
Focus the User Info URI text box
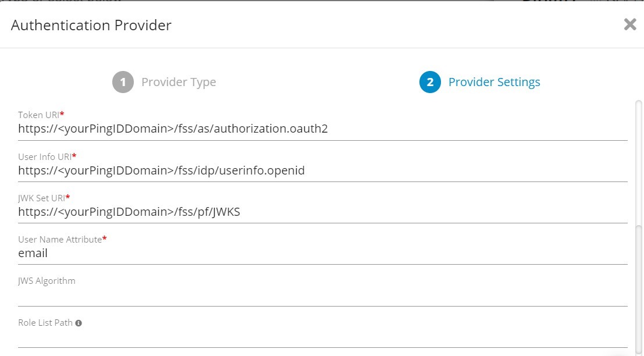322,170
